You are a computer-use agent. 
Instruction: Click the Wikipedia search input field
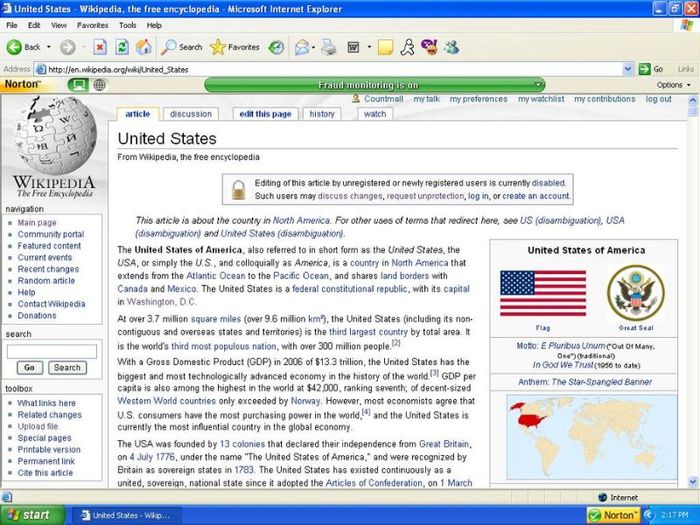coord(52,351)
